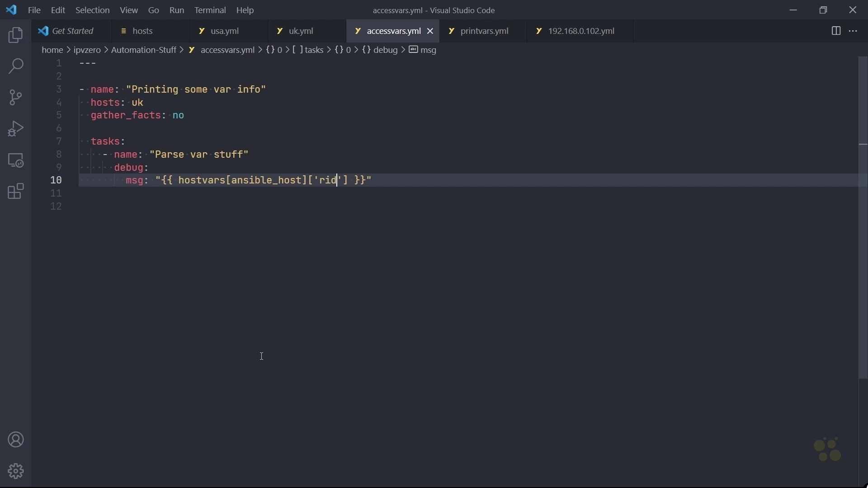Click the VS Code logo in title bar
The width and height of the screenshot is (868, 488).
(12, 10)
